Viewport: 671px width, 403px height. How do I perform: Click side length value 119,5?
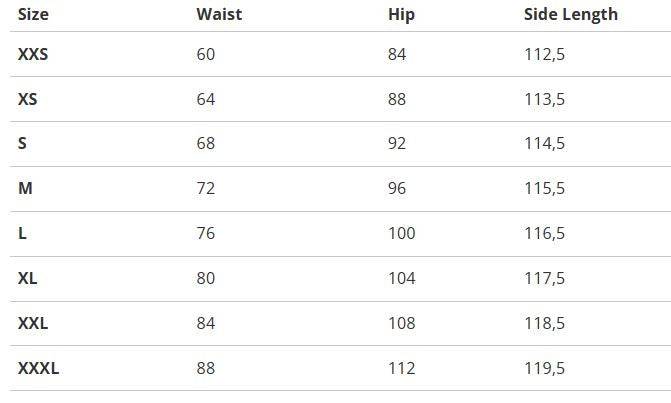545,368
